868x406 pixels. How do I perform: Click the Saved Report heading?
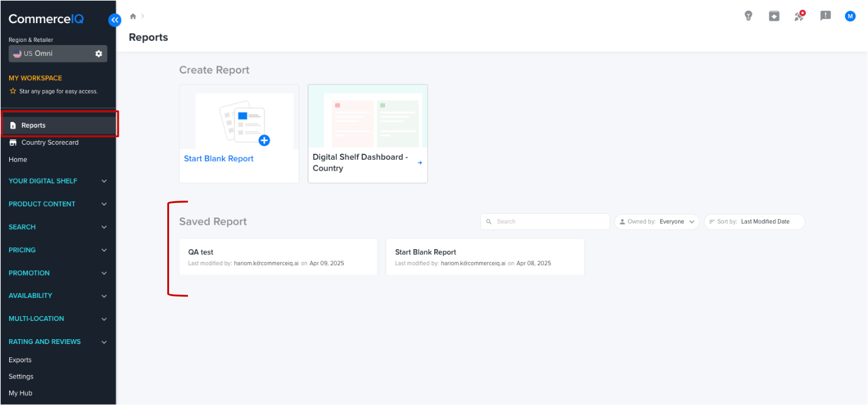pos(213,222)
